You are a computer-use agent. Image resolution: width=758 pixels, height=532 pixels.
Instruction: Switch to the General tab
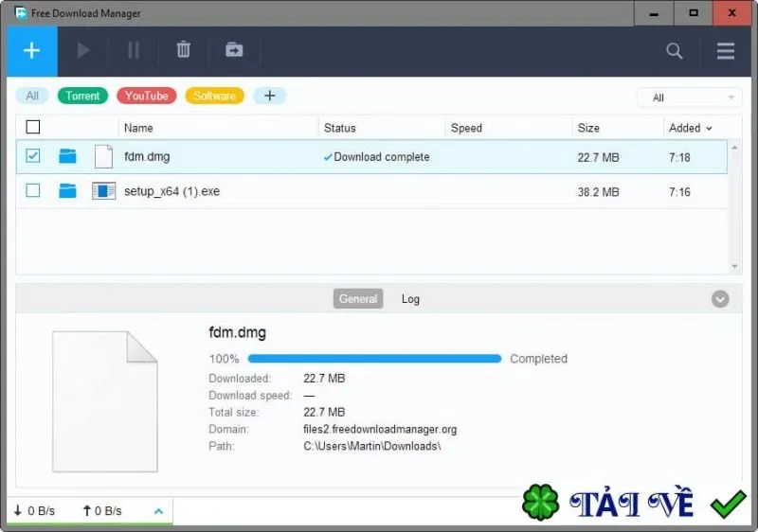point(358,299)
